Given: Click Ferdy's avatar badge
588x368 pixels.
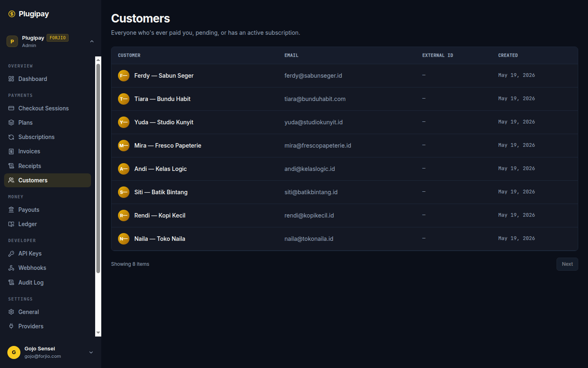Looking at the screenshot, I should (124, 76).
